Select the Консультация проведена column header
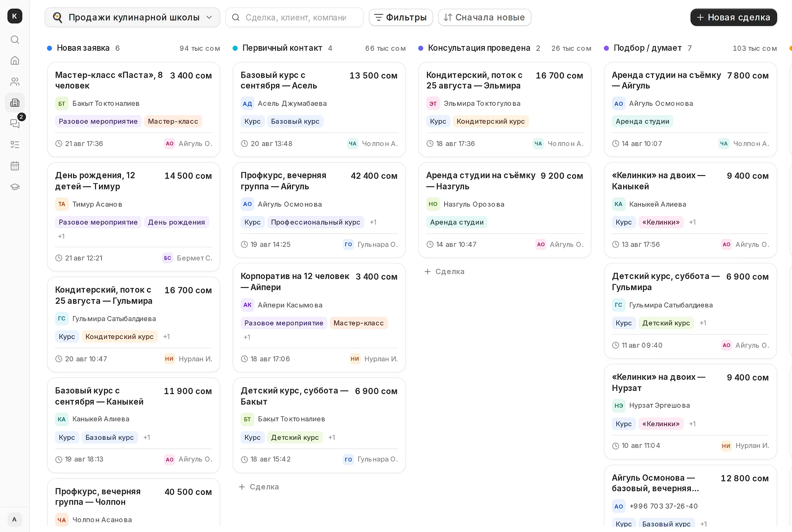The image size is (792, 532). pos(505,48)
